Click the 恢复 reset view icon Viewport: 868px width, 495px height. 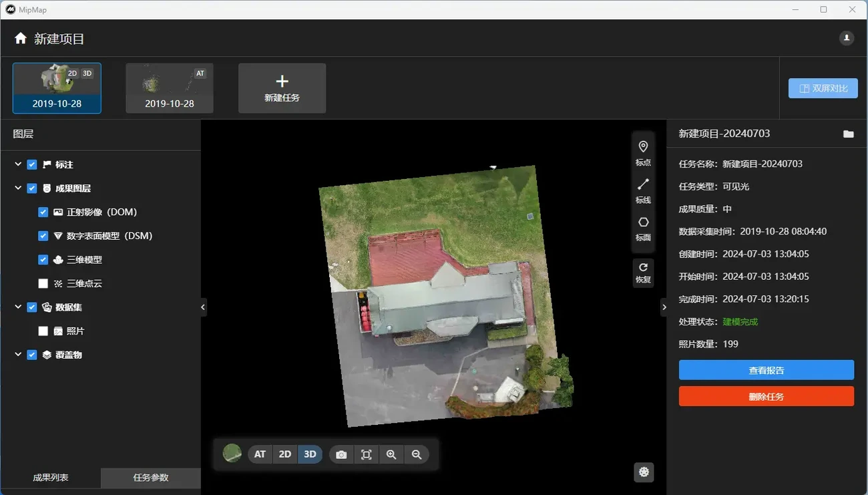tap(643, 273)
